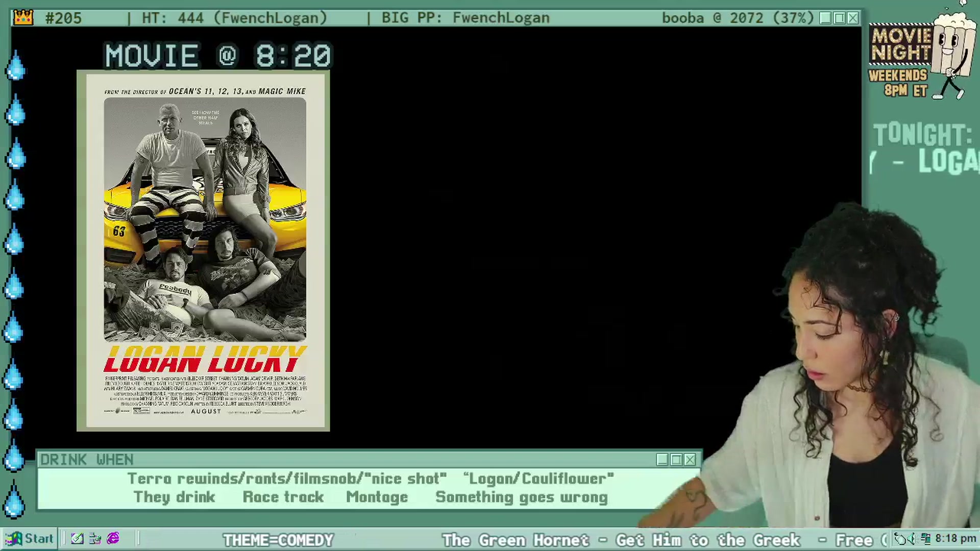Click the They drink rule

click(175, 497)
